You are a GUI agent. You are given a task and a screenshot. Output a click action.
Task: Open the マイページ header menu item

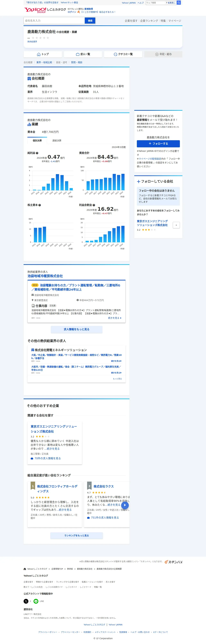pyautogui.click(x=175, y=21)
